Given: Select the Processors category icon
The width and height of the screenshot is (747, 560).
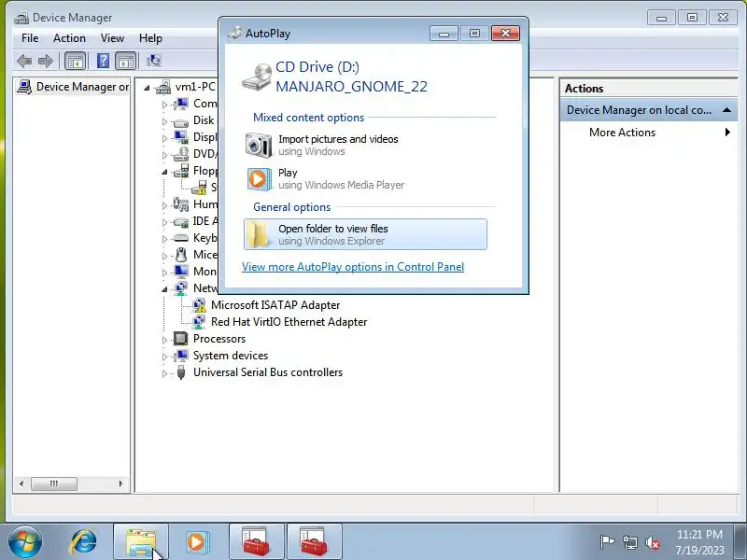Looking at the screenshot, I should pos(180,339).
